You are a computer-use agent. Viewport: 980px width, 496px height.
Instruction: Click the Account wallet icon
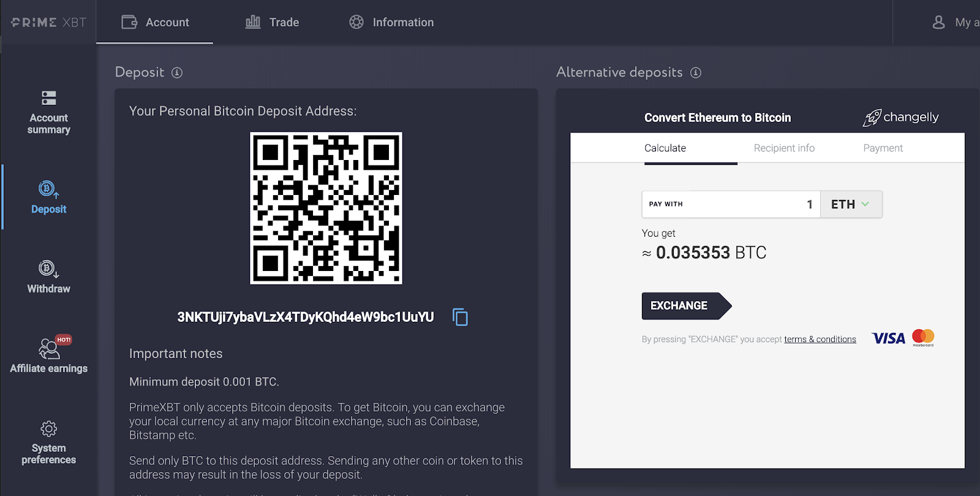(129, 22)
